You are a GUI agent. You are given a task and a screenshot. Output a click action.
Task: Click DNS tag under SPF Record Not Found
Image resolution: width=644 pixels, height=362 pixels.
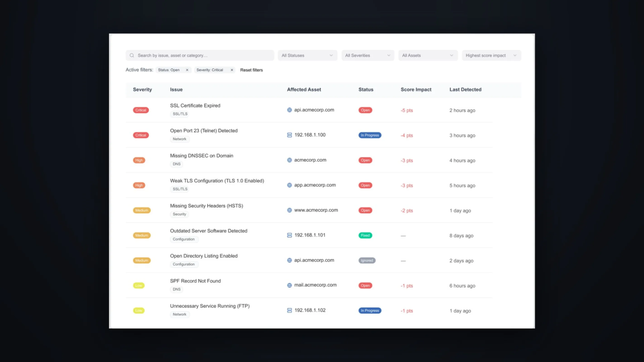176,289
